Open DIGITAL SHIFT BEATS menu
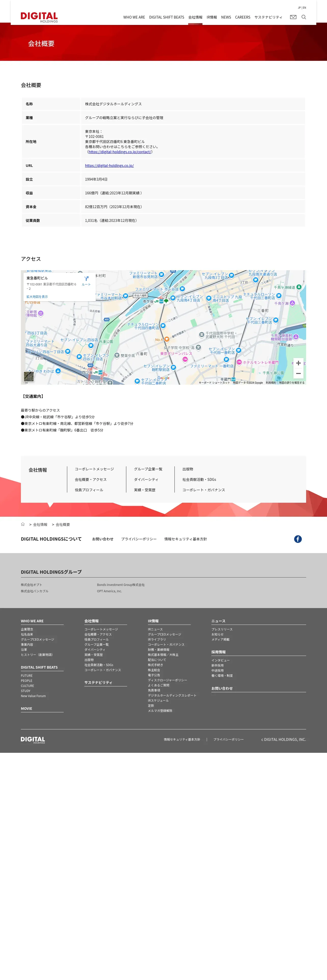The width and height of the screenshot is (327, 980). point(167,17)
